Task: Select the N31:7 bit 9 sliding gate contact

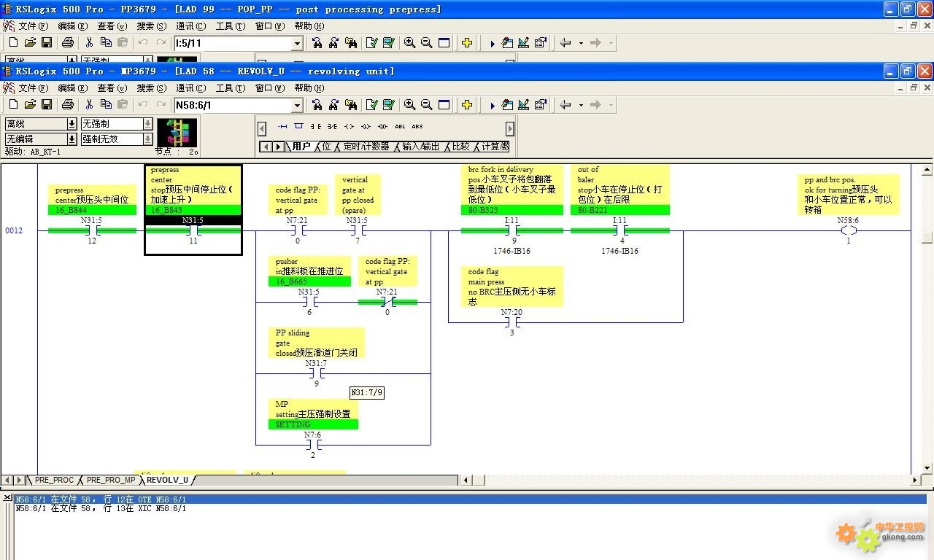Action: (316, 373)
